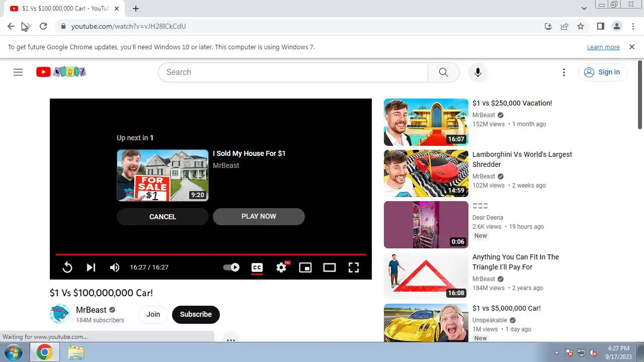Click the MrBeast channel name below video
644x362 pixels.
click(x=91, y=310)
